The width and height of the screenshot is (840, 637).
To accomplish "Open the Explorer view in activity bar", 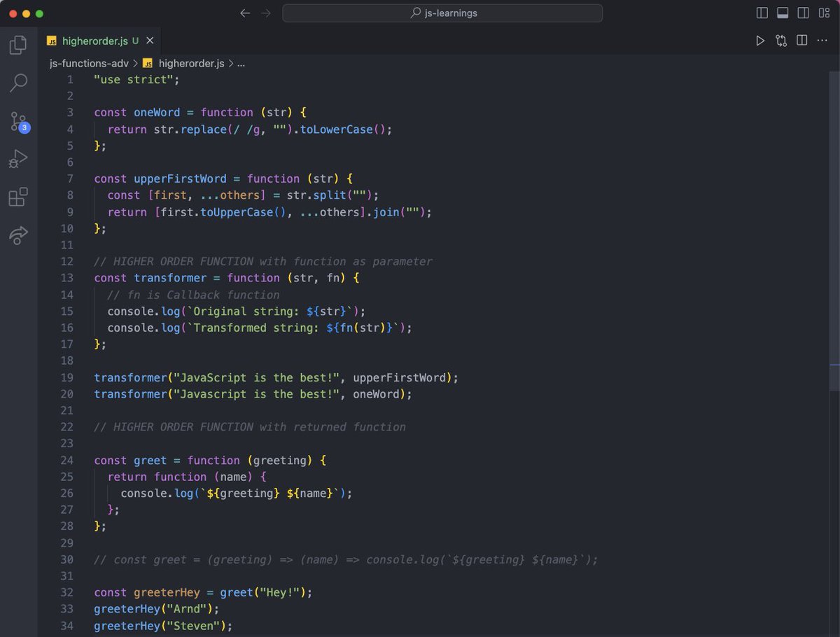I will [x=18, y=45].
